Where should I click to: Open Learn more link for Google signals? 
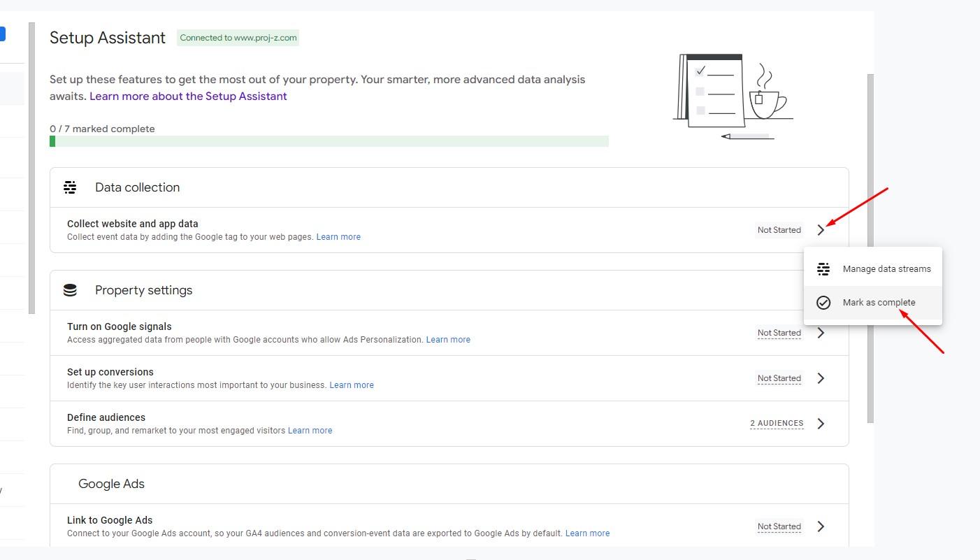click(448, 340)
